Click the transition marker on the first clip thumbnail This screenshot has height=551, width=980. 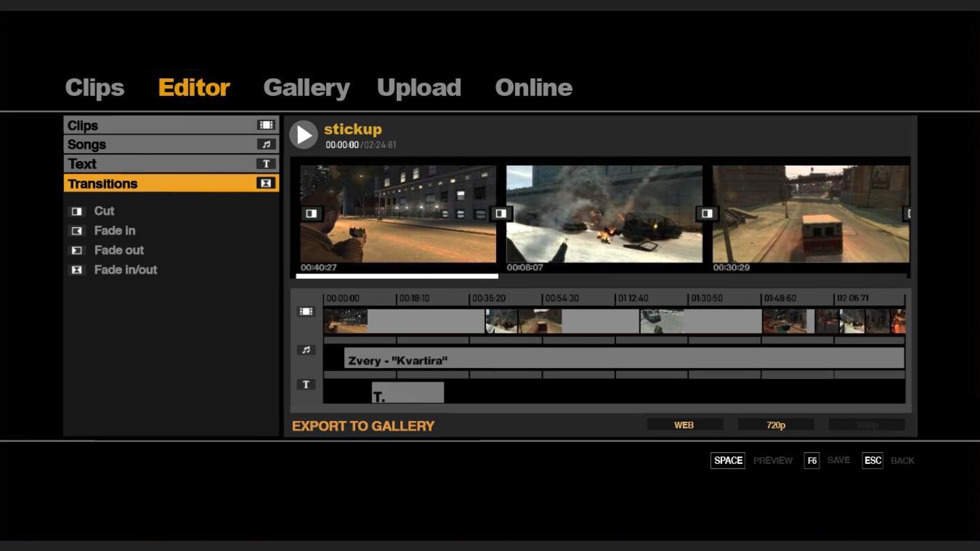[x=312, y=213]
